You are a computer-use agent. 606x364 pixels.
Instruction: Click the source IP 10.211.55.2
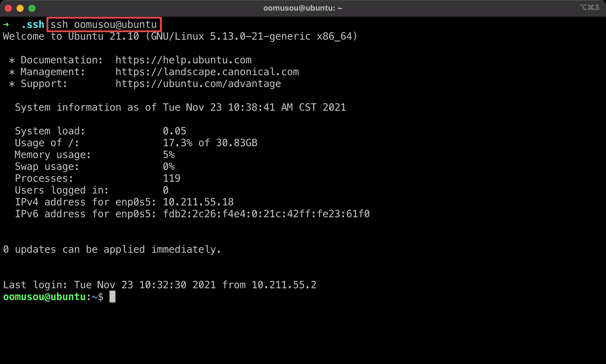tap(284, 285)
